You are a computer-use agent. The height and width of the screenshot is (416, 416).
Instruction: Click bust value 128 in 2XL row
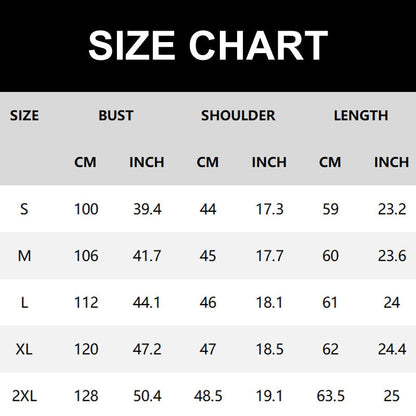click(x=86, y=396)
